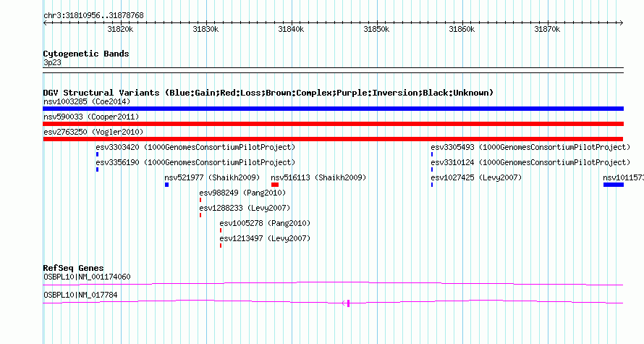Open esv1005278 (Pang2010) label
The image size is (644, 344).
pos(265,223)
